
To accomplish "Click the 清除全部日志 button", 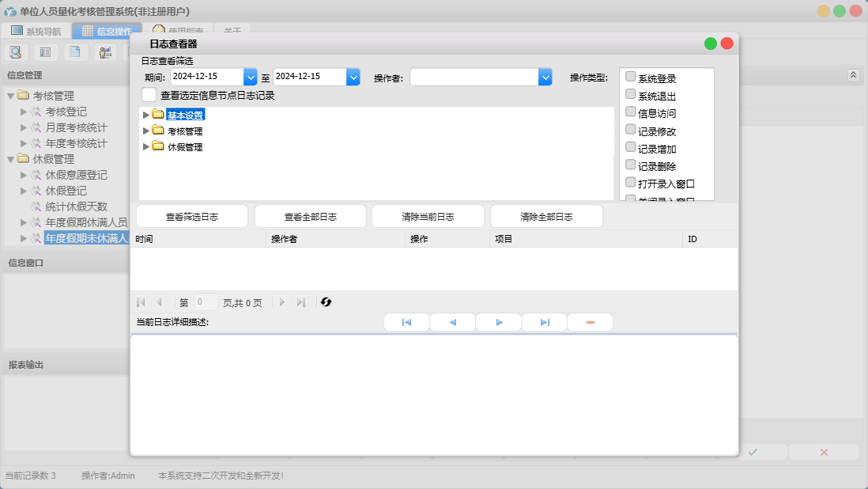I will 546,217.
